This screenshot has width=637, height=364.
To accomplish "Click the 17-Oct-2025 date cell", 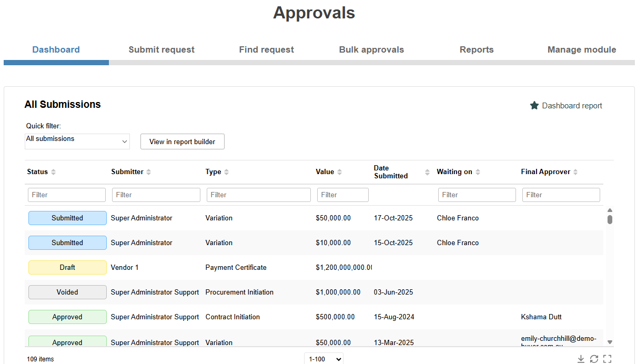I will tap(393, 218).
